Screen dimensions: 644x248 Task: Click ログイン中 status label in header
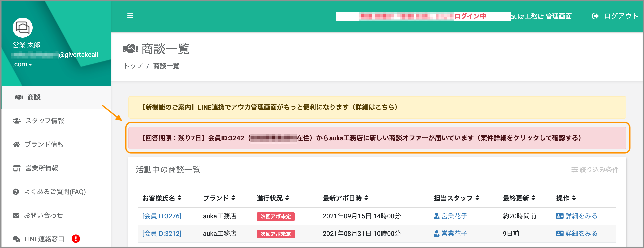[x=470, y=16]
